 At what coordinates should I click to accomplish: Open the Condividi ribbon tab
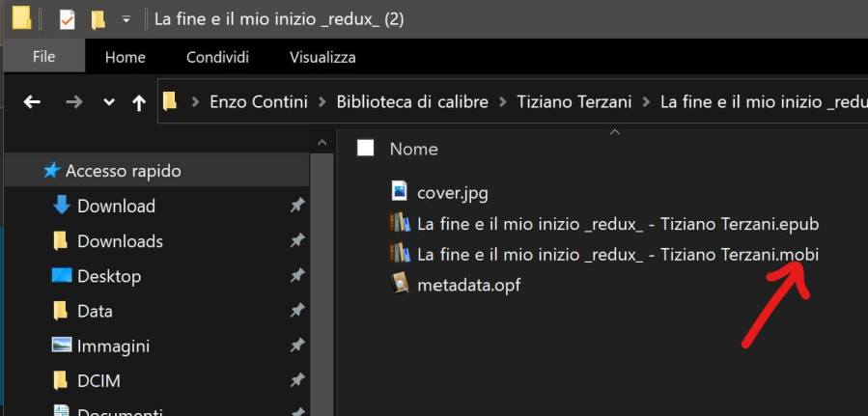[x=217, y=57]
